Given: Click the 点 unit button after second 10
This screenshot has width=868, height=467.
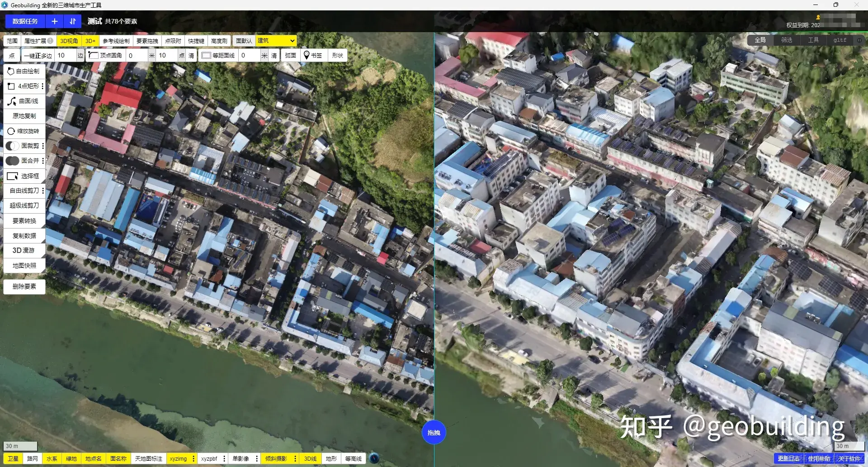Looking at the screenshot, I should pyautogui.click(x=182, y=55).
